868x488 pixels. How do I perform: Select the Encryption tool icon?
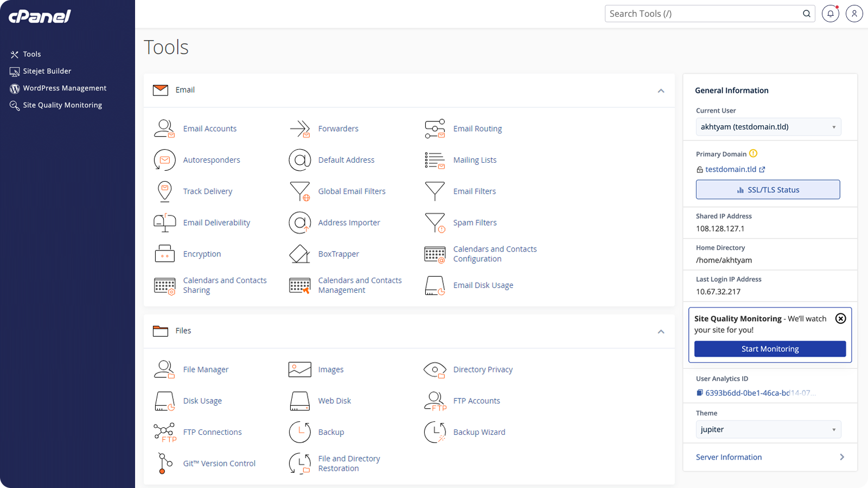[x=164, y=254]
